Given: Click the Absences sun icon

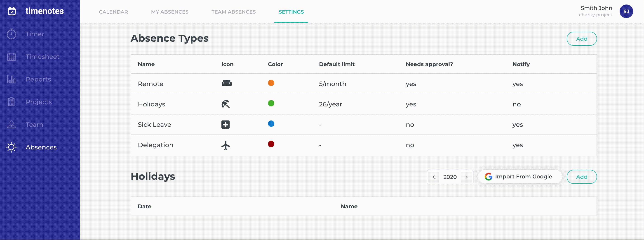Looking at the screenshot, I should point(12,147).
